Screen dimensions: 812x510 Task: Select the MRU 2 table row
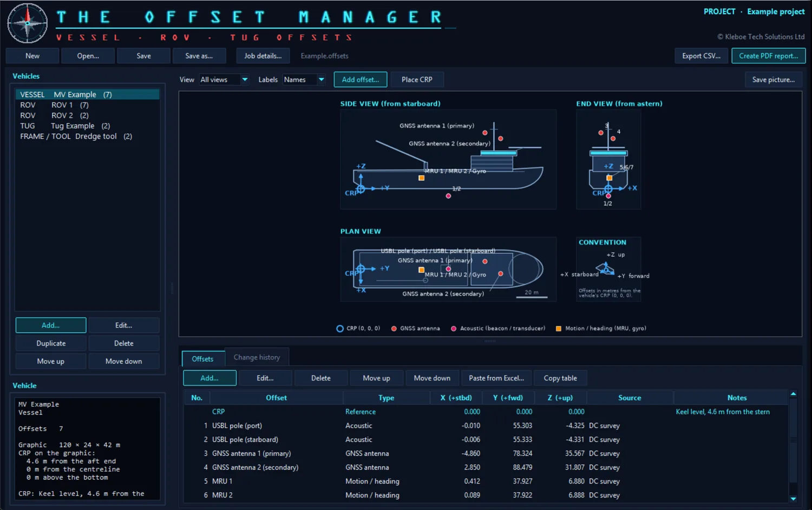click(x=486, y=495)
